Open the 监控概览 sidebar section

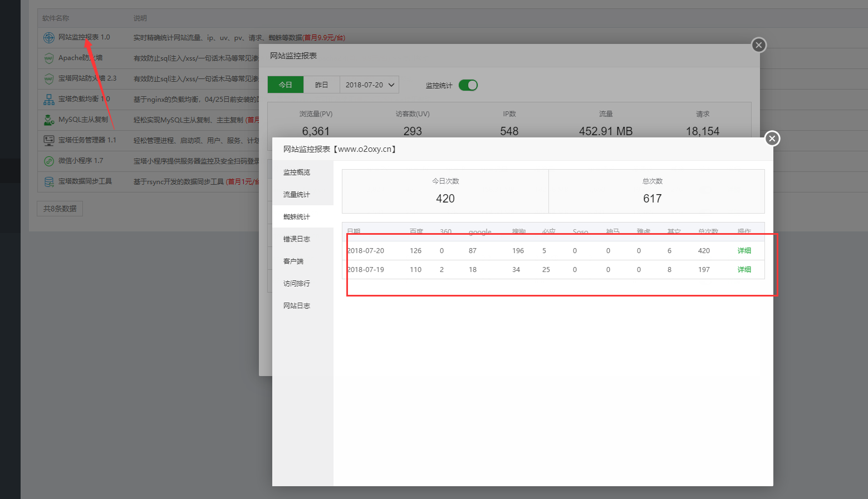296,172
